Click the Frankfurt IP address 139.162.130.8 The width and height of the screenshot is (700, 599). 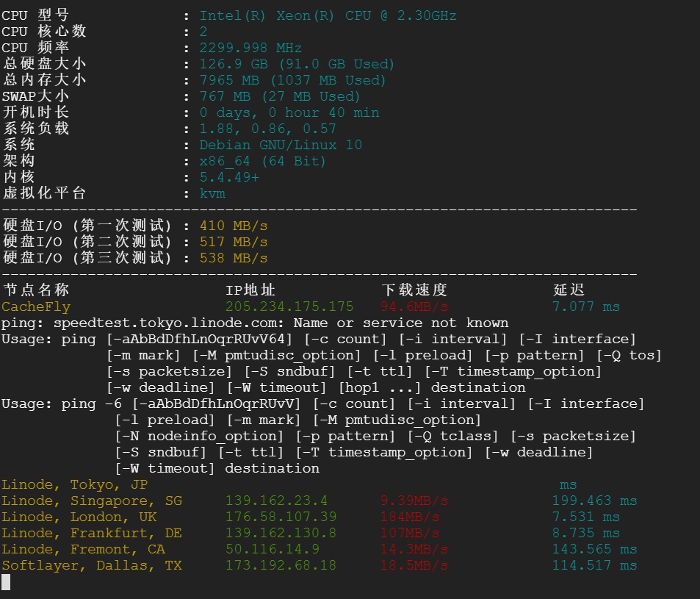click(281, 533)
